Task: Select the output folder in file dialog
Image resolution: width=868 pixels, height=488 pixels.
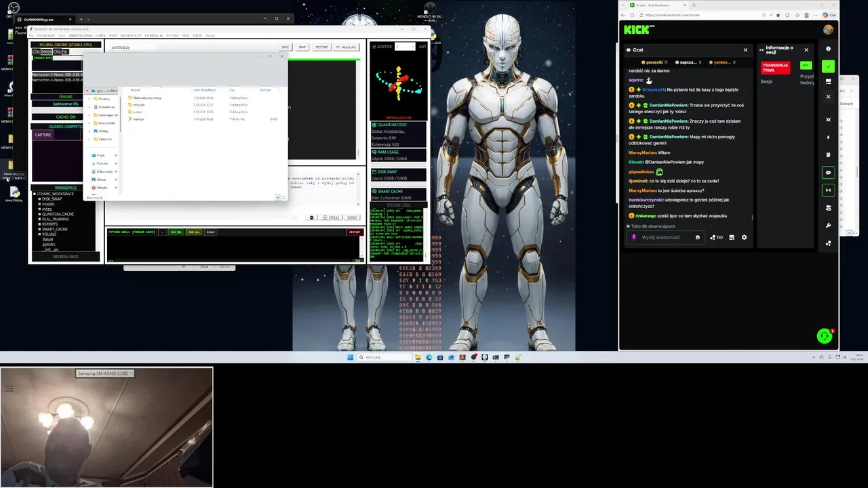Action: coord(137,112)
